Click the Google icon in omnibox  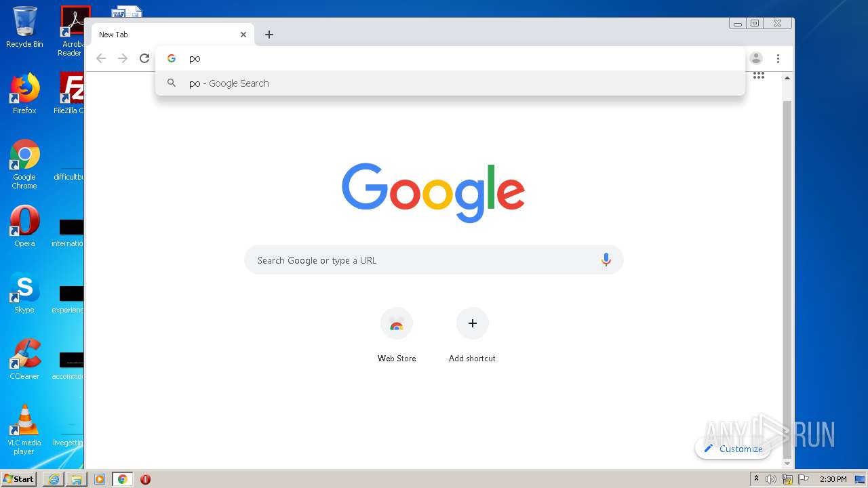click(x=172, y=58)
